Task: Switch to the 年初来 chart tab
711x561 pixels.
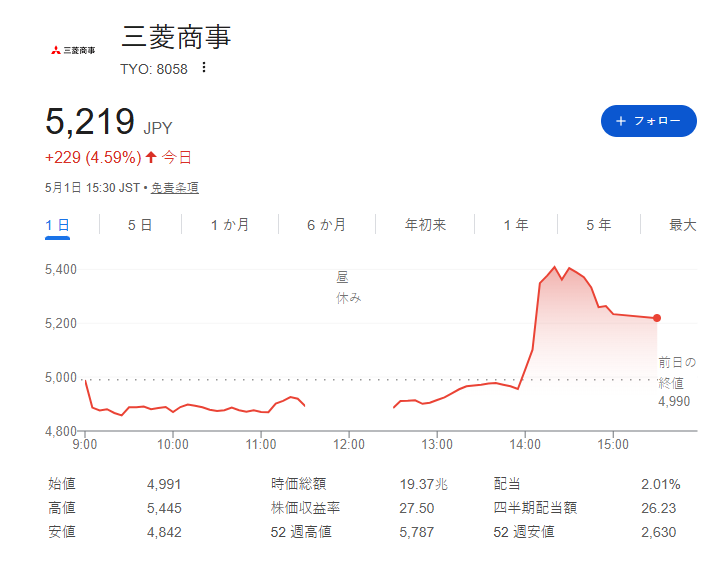Action: 425,224
